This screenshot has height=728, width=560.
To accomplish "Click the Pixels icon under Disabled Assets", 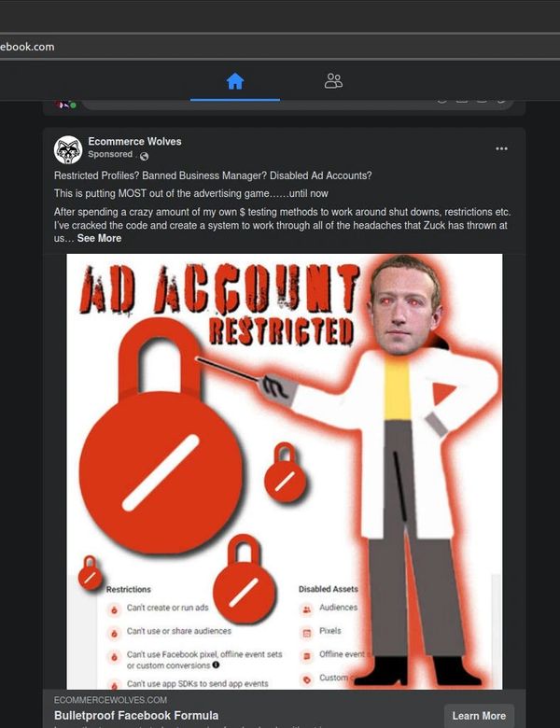I will point(306,633).
